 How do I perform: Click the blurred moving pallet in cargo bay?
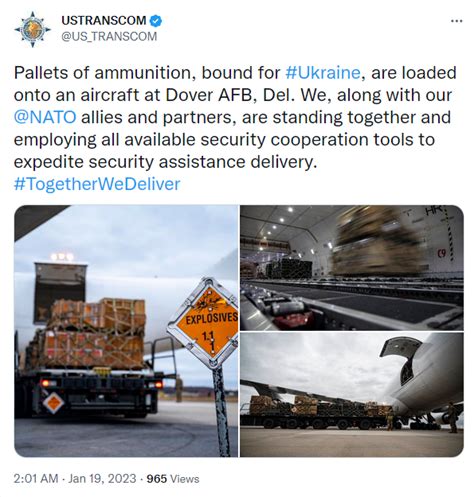click(x=378, y=242)
